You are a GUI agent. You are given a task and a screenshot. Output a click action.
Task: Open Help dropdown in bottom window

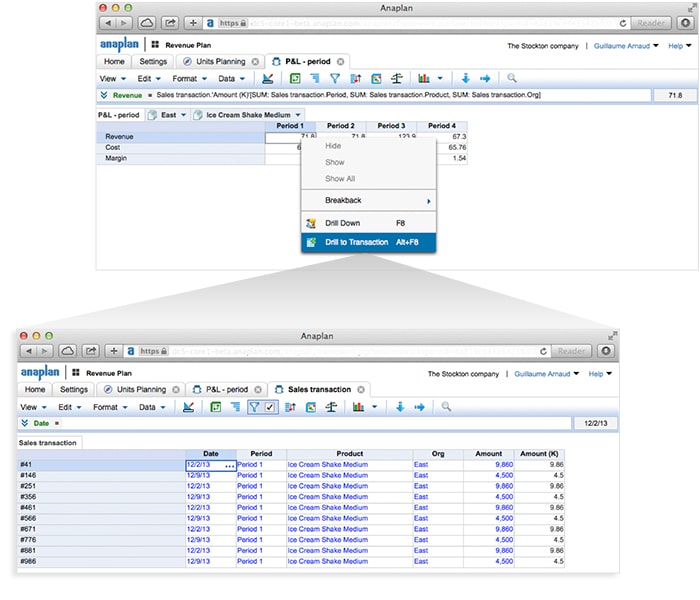click(600, 374)
